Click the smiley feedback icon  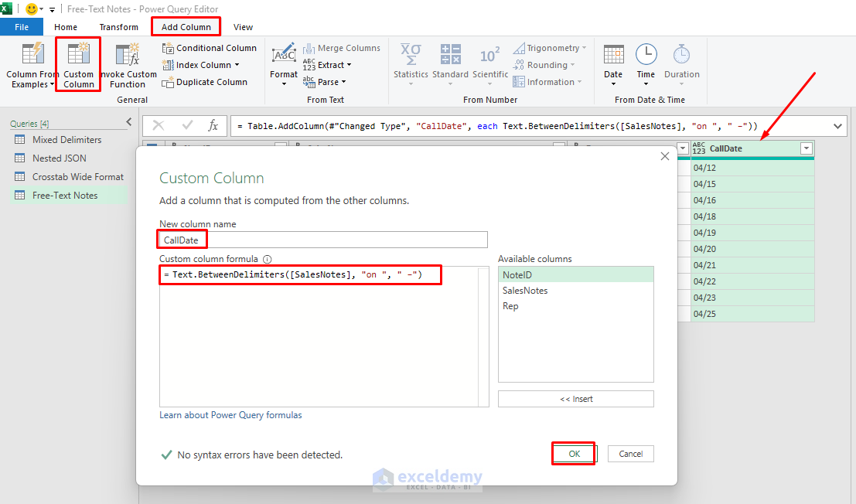click(x=32, y=9)
